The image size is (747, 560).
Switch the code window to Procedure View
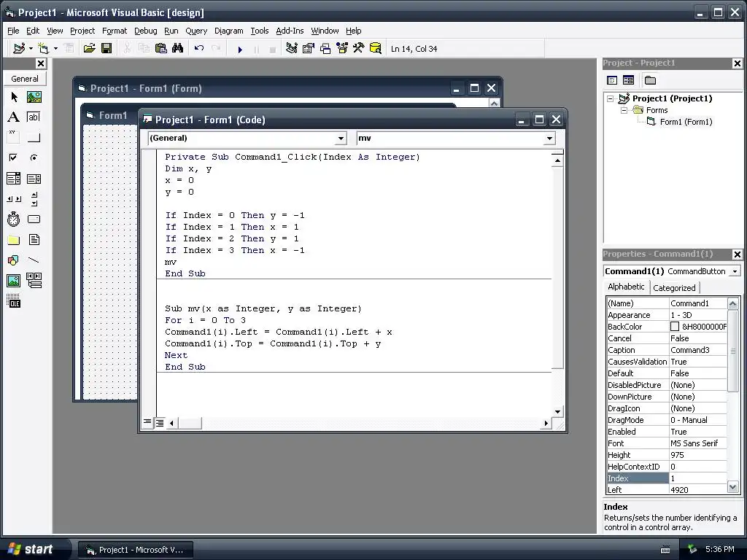[147, 422]
